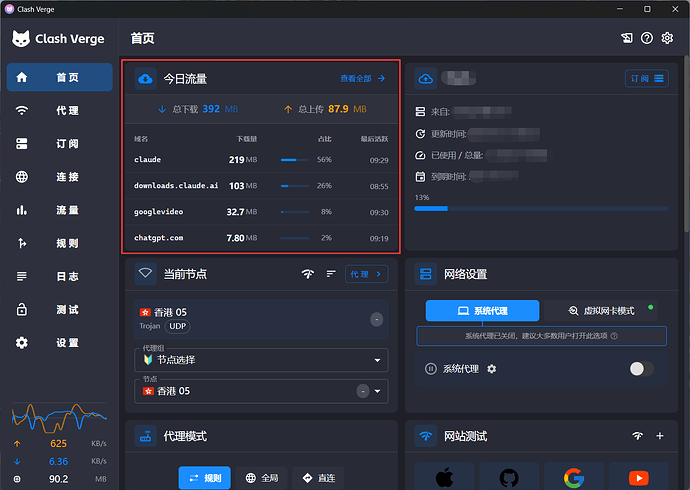The height and width of the screenshot is (490, 690).
Task: Click the delay badge in 节点 dropdown field
Action: [363, 391]
